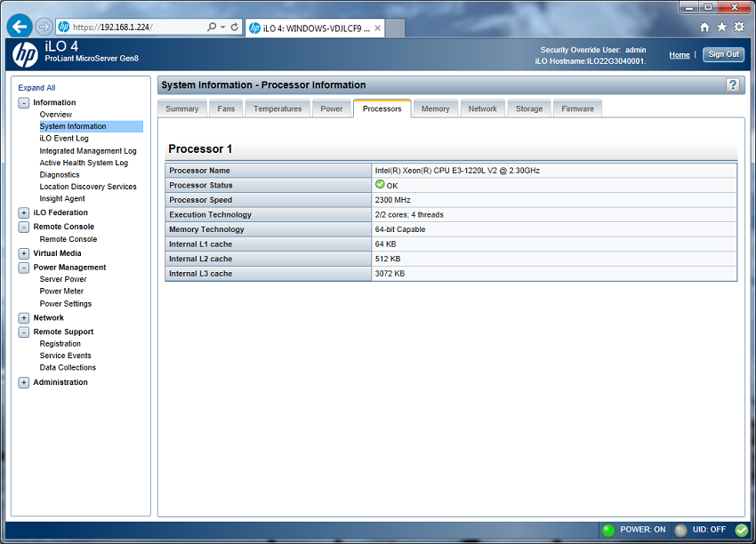Follow the Home link in header
756x544 pixels.
680,55
